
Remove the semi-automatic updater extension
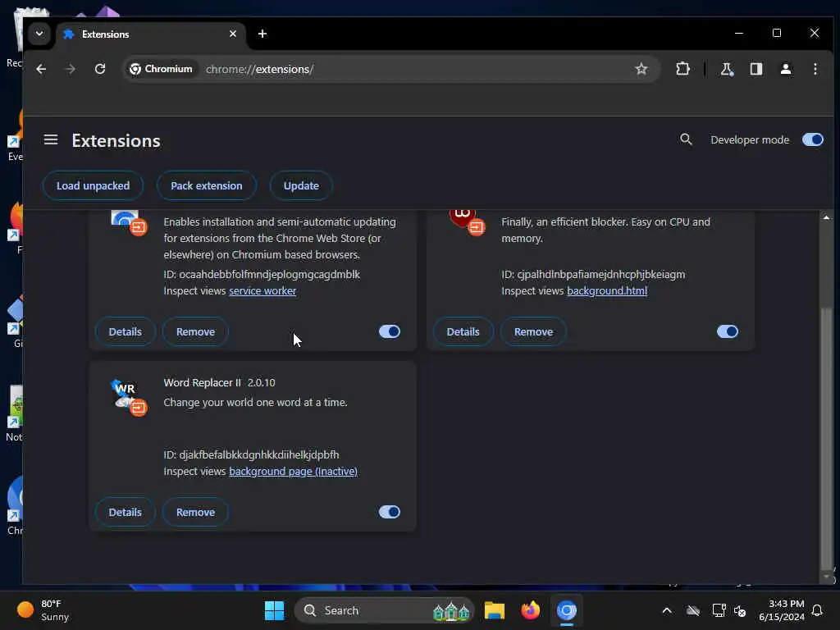(195, 331)
